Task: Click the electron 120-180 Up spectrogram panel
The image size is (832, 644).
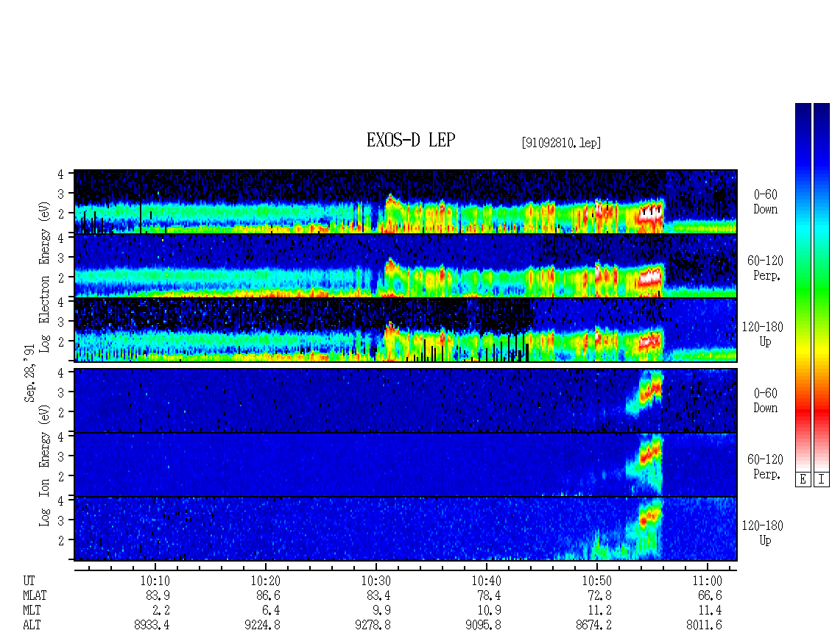Action: point(406,330)
